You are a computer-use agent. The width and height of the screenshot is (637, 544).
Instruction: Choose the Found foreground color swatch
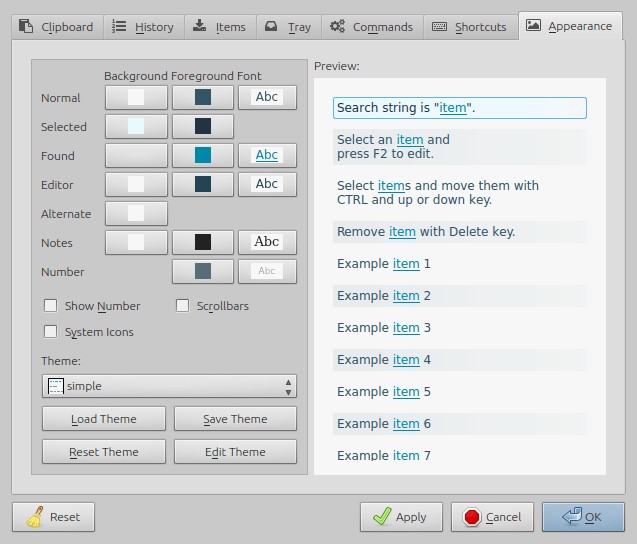click(x=203, y=156)
